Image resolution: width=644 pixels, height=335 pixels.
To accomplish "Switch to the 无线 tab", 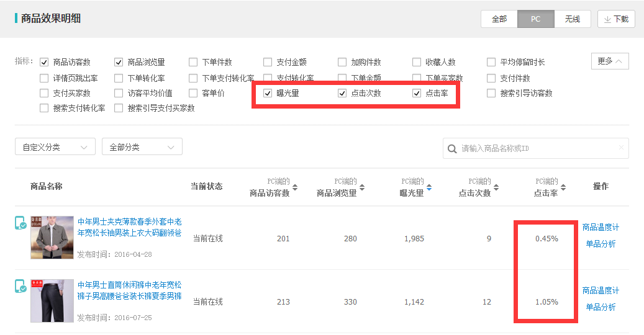I will 572,19.
